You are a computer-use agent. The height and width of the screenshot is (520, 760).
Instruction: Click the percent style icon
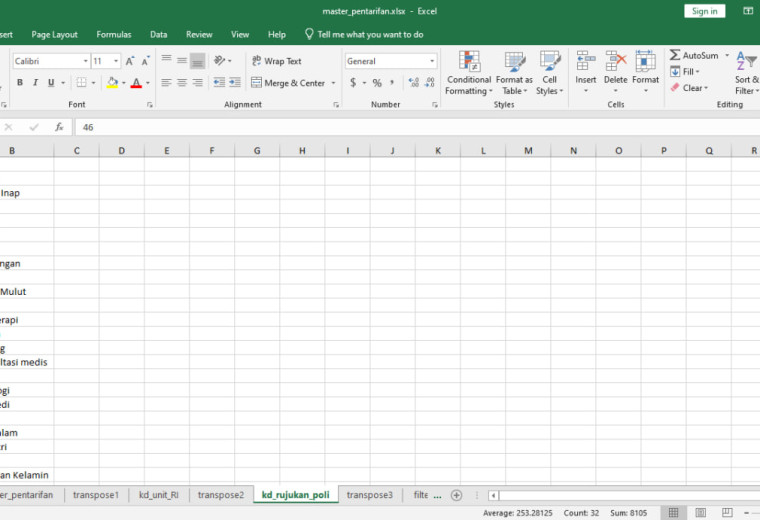[377, 83]
